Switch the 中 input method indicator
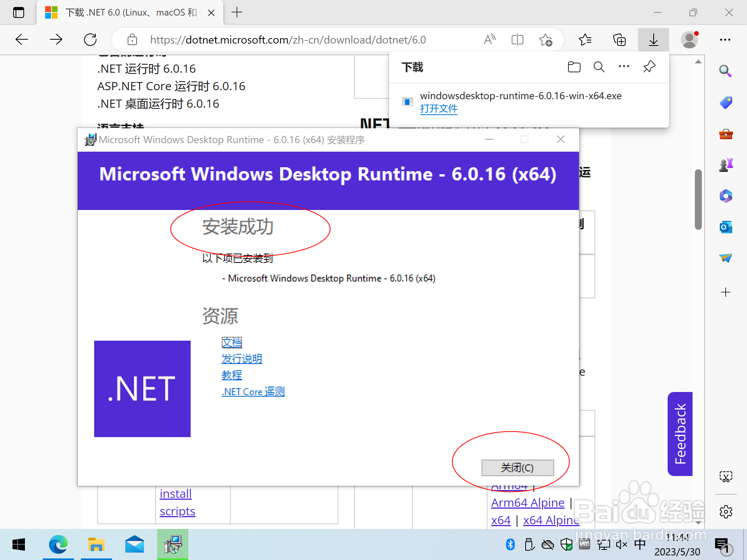 point(640,544)
